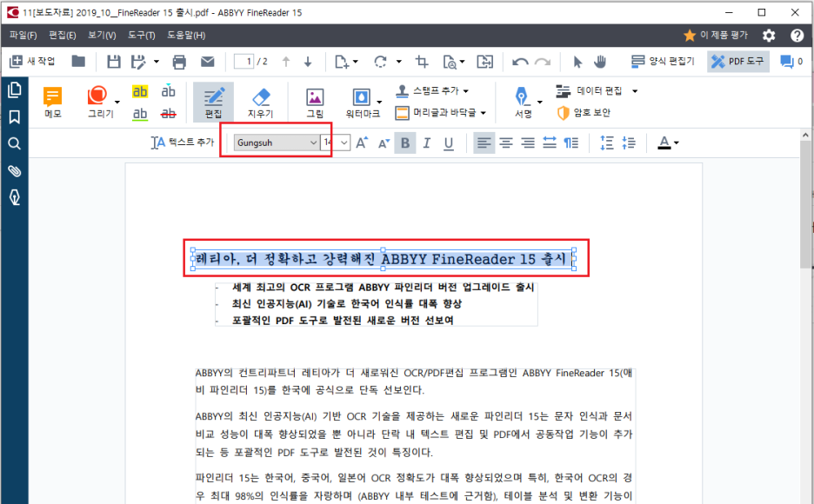Expand the 그리기 draw dropdown arrow
Screen dimensions: 814x504
pos(117,103)
